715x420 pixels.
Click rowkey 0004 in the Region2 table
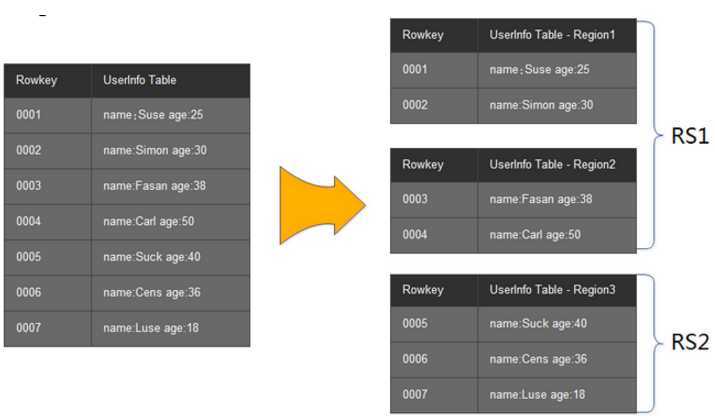[415, 234]
